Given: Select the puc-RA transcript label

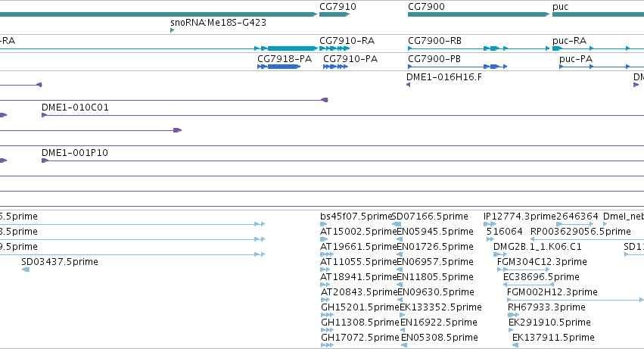Looking at the screenshot, I should (569, 41).
